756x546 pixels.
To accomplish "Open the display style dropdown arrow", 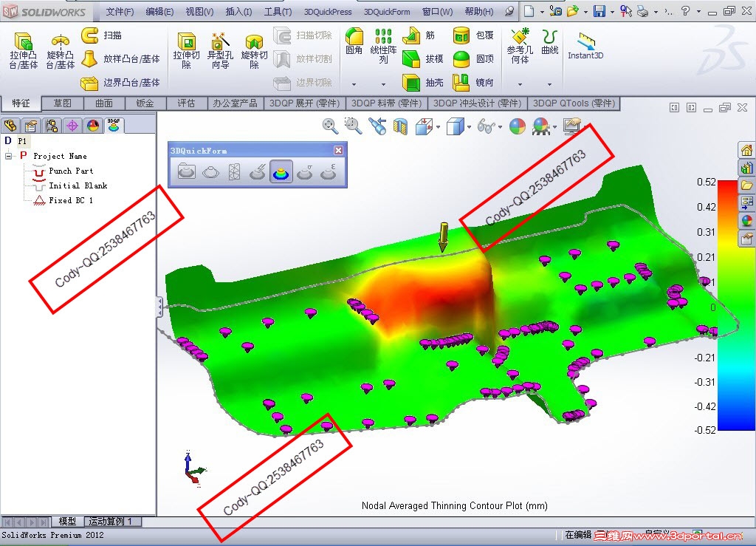I will coord(468,126).
